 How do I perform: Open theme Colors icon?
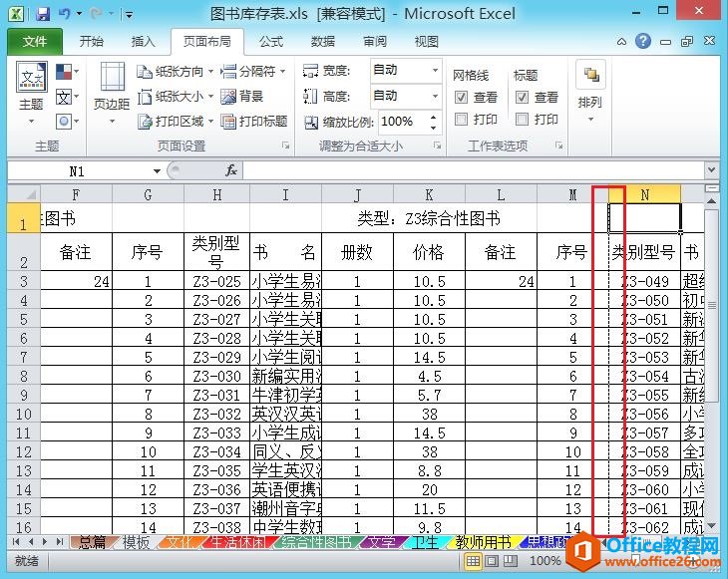point(67,72)
